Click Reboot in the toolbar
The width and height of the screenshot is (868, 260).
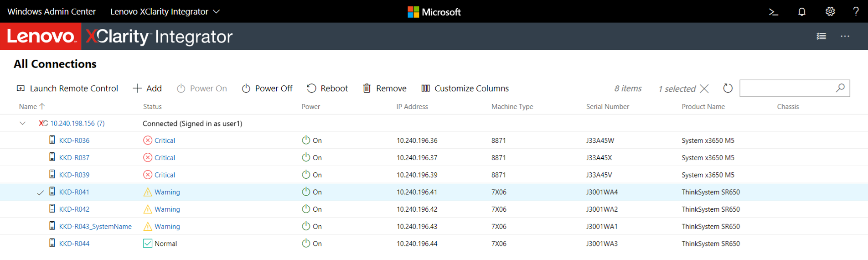pyautogui.click(x=327, y=88)
